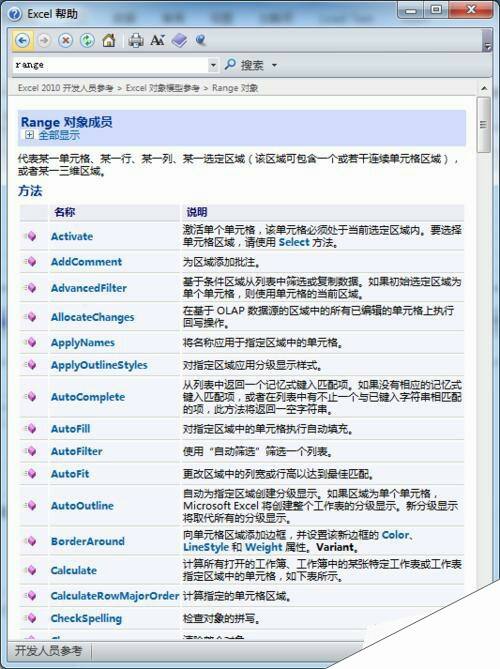500x669 pixels.
Task: Open the CheckSpelling method link
Action: (86, 619)
